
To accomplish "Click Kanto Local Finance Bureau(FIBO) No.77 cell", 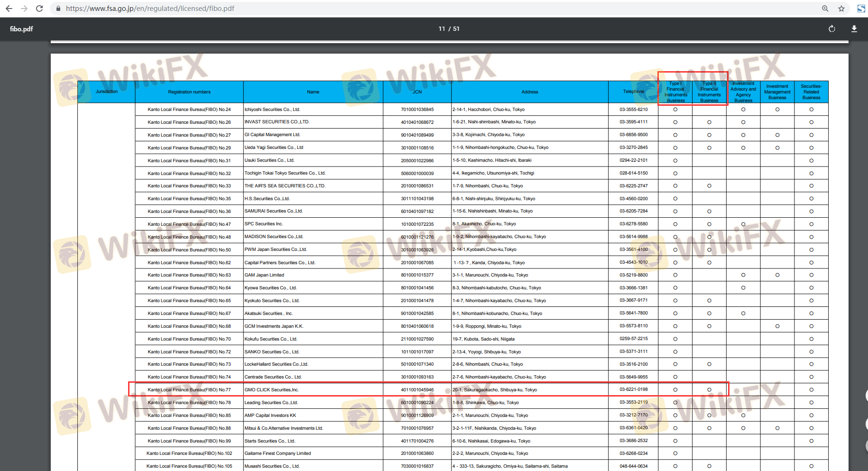I will [x=189, y=390].
